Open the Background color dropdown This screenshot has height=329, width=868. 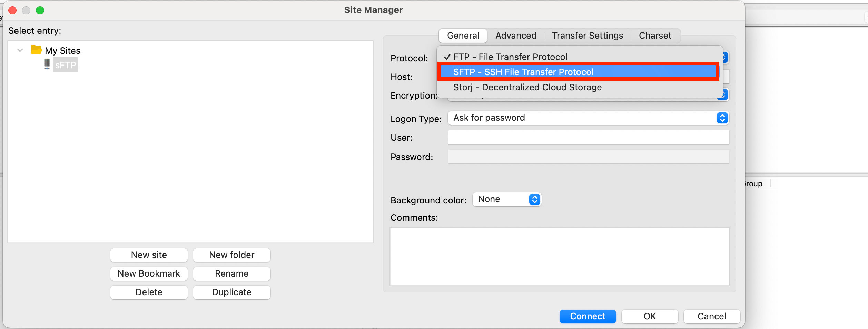click(x=507, y=199)
